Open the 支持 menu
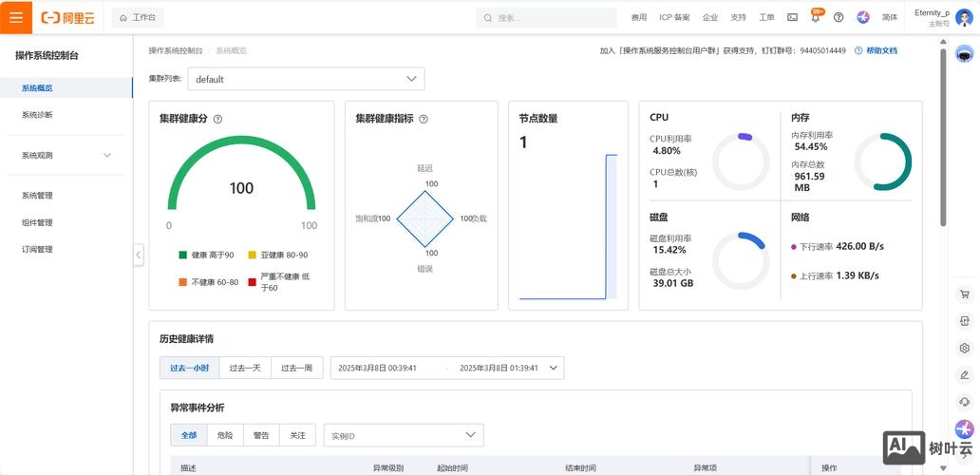This screenshot has width=980, height=475. [738, 17]
